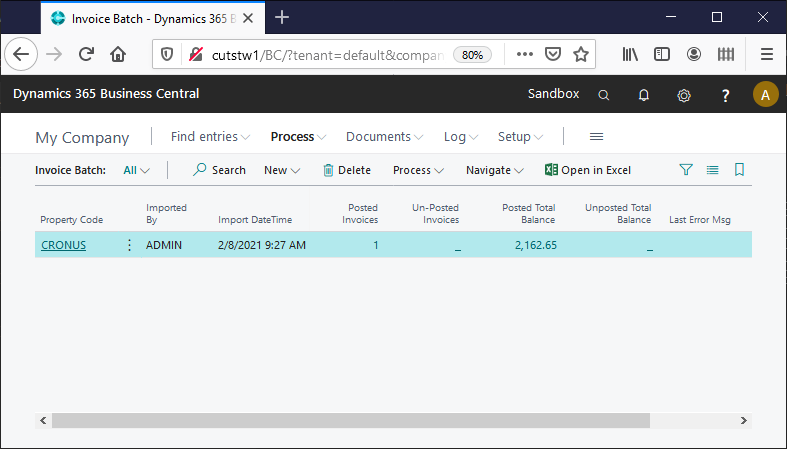
Task: Open navigation more-options hamburger icon
Action: point(596,136)
